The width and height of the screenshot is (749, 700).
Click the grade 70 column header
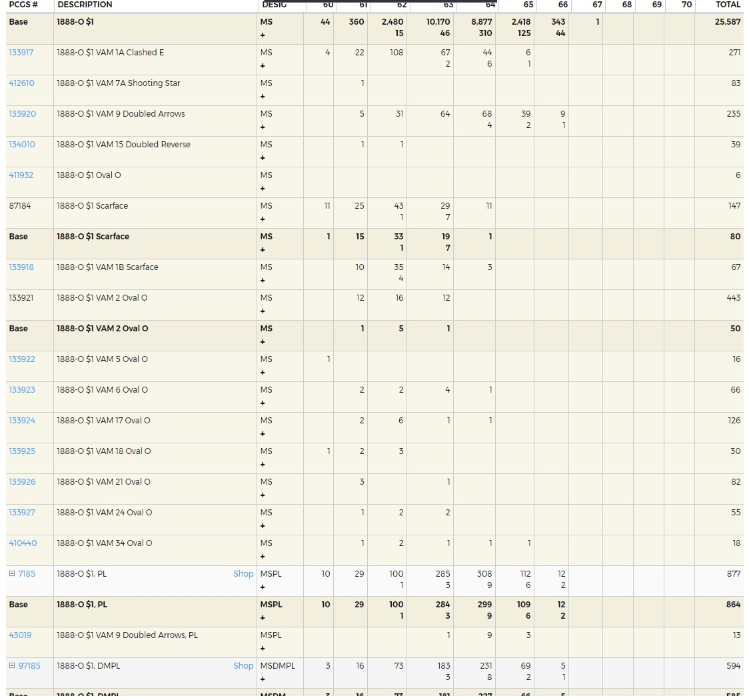pos(687,5)
